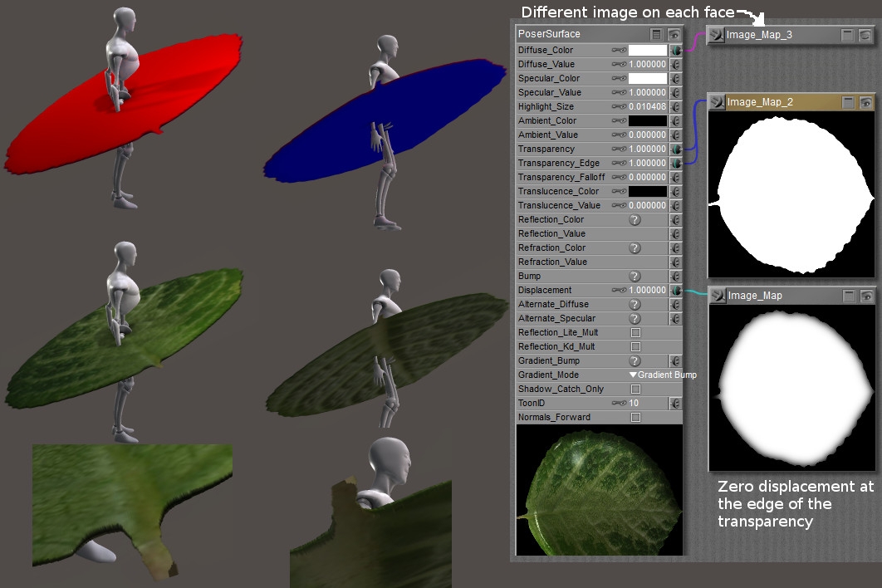Click the Gradient_Bump row plug icon
This screenshot has width=882, height=588.
coord(676,360)
